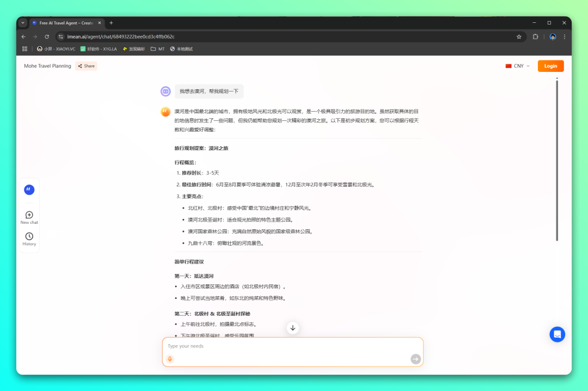Click the iMean logo in sidebar
Viewport: 588px width, 391px height.
point(29,190)
